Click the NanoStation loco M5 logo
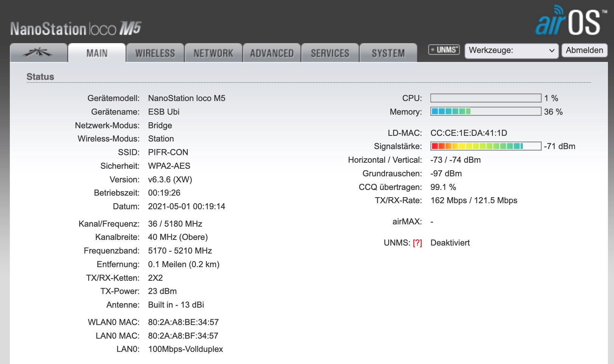614x364 pixels. click(x=76, y=29)
